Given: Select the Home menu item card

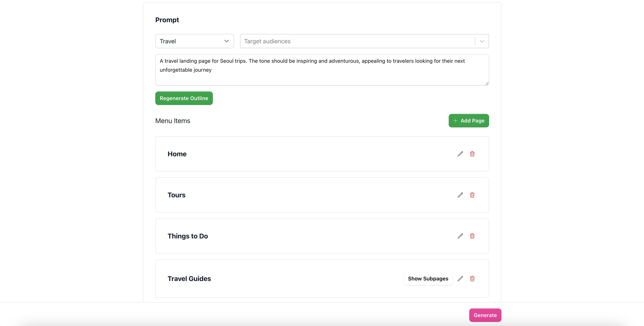Looking at the screenshot, I should coord(300,154).
